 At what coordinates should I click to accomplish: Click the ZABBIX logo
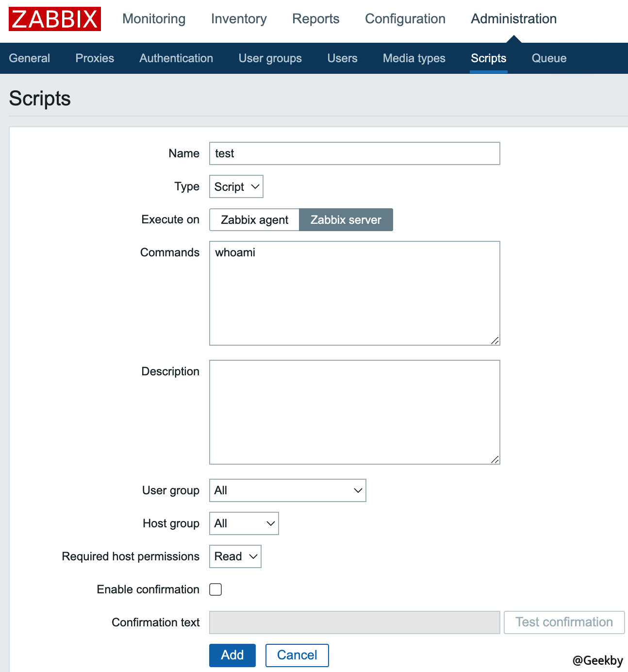tap(55, 19)
